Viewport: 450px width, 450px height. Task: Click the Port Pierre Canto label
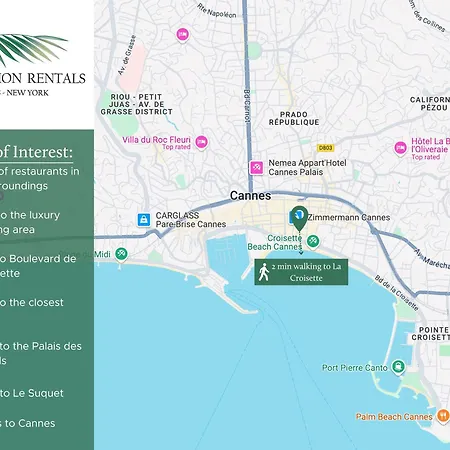tap(355, 368)
